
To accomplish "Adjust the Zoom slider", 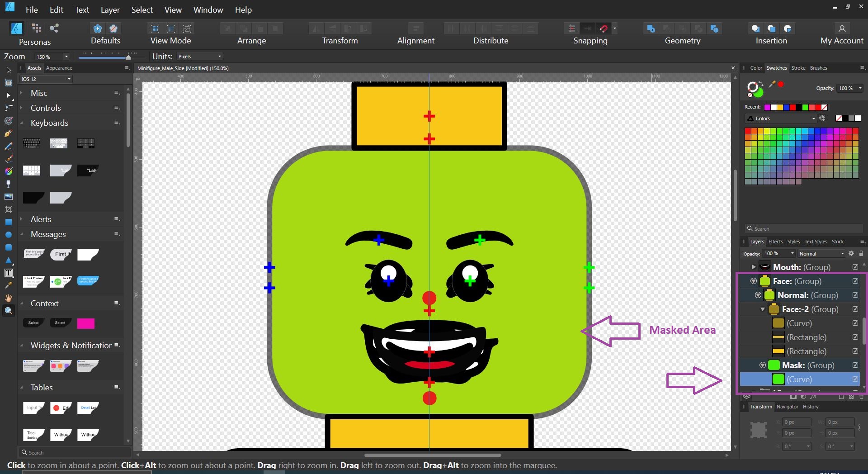I will [128, 57].
